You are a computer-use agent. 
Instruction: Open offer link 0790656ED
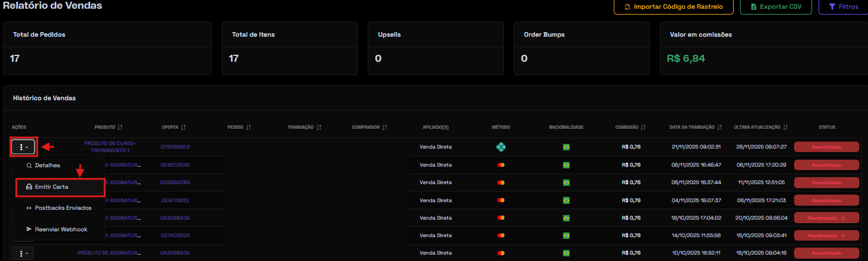tap(175, 147)
